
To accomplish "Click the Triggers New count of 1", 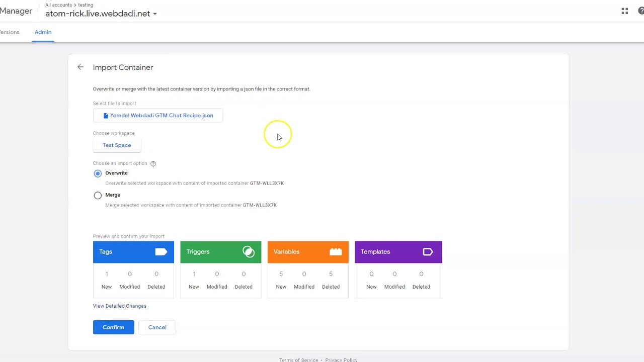I will point(194,274).
